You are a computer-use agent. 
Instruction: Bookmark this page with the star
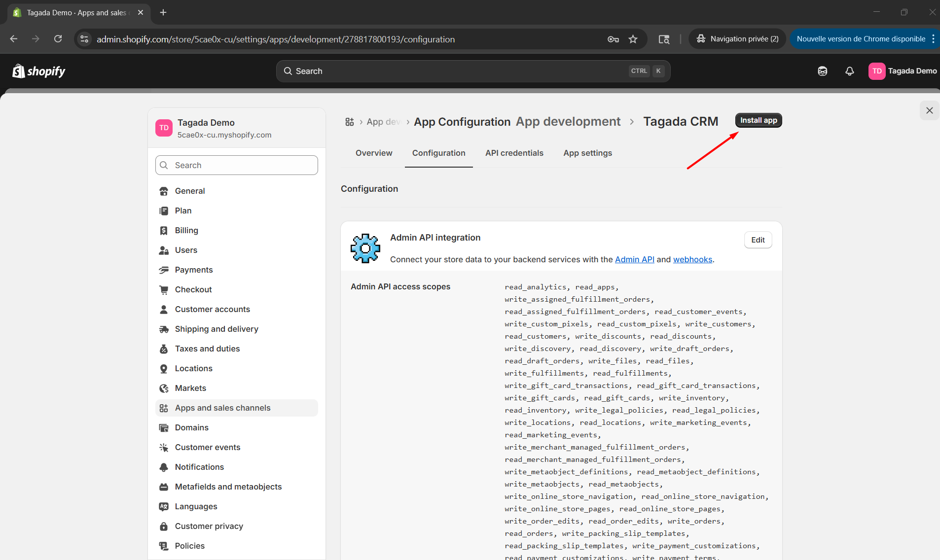pyautogui.click(x=633, y=39)
